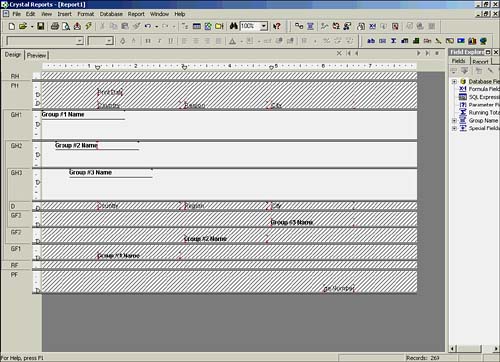The image size is (500, 362).
Task: Click the Formula Fields X-1 tree icon
Action: pyautogui.click(x=463, y=89)
